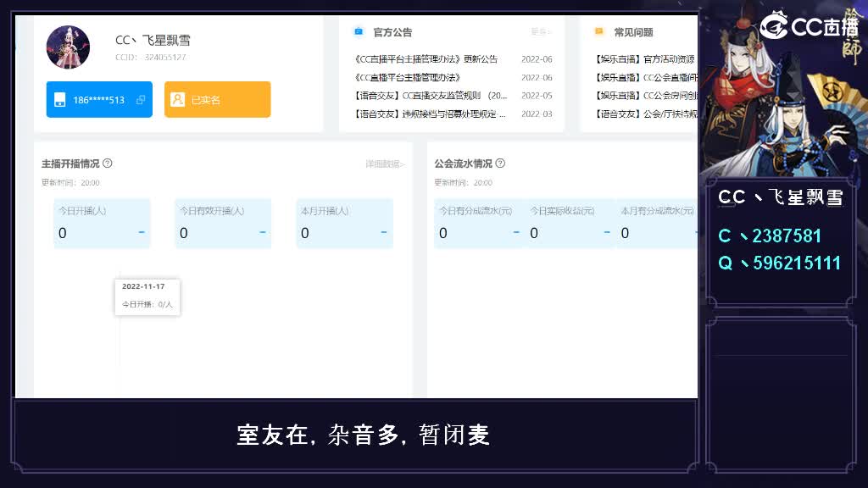The width and height of the screenshot is (868, 488).
Task: Click the copy icon next to the phone number
Action: click(141, 99)
